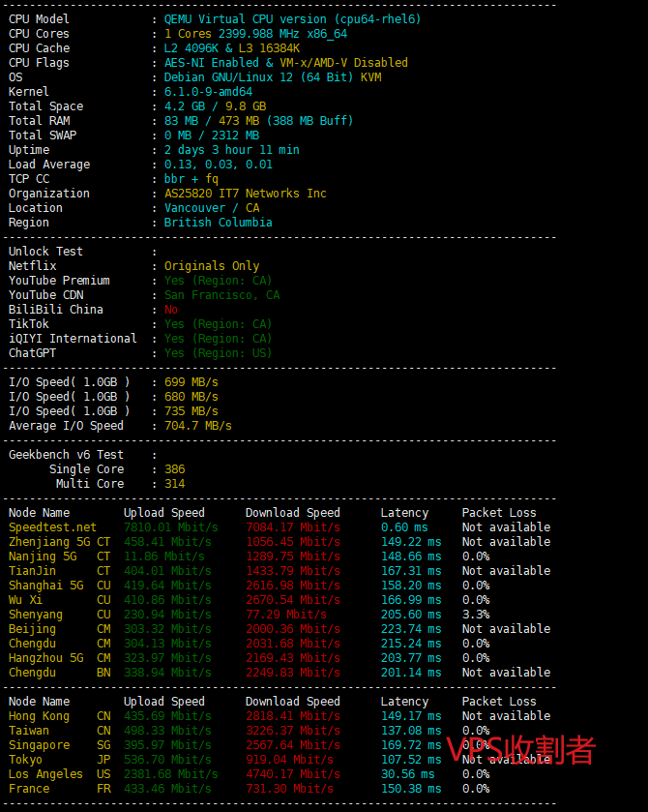The height and width of the screenshot is (812, 648).
Task: Click the British Columbia region text
Action: 218,223
